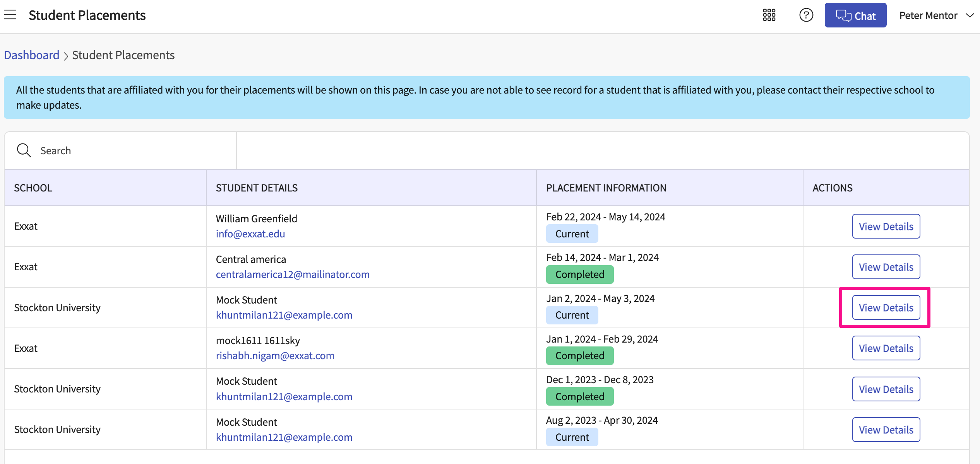View details for William Greenfield

click(x=886, y=226)
